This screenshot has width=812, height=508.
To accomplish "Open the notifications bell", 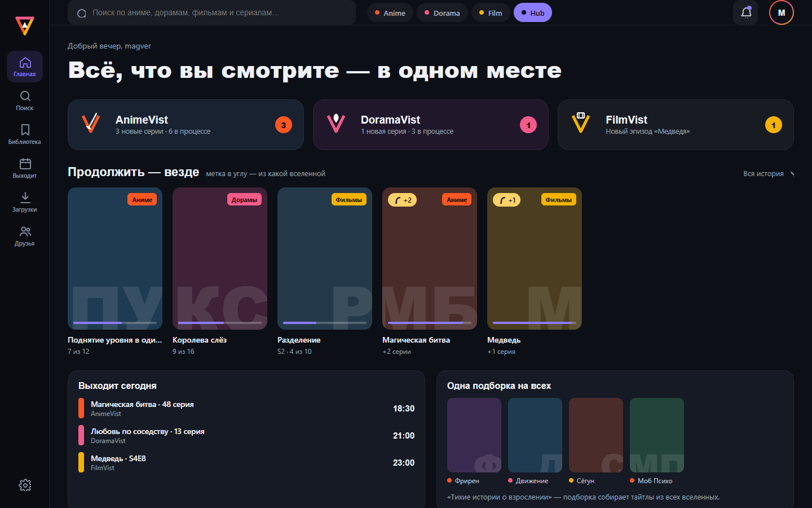I will tap(745, 12).
